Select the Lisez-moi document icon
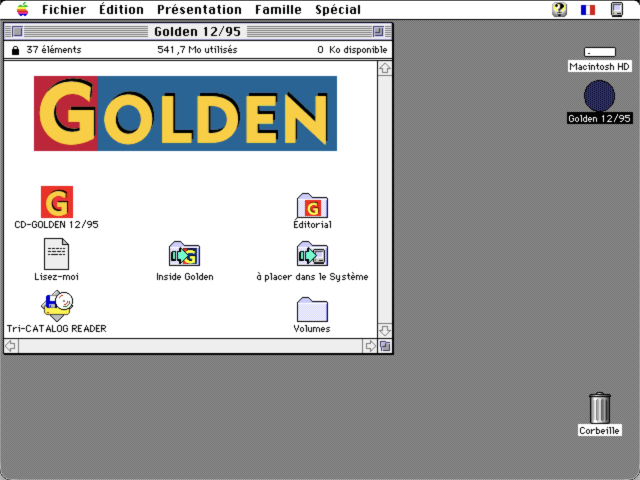Screen dimensions: 640x480 (56, 254)
